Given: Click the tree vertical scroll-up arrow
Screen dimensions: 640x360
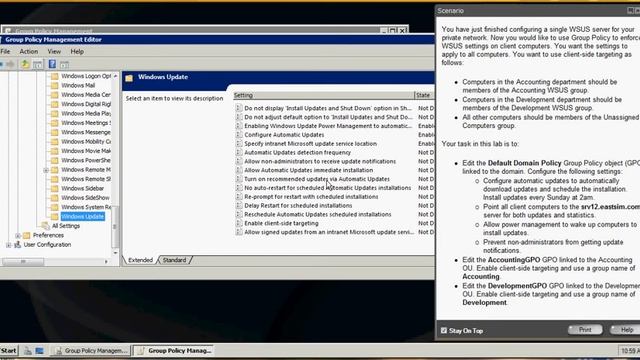Looking at the screenshot, I should (116, 76).
